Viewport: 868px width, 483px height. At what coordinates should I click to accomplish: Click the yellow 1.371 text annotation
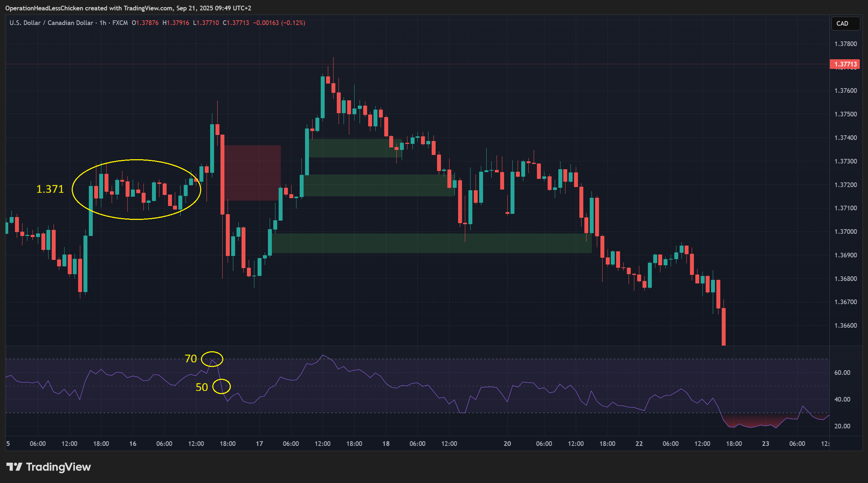click(50, 189)
